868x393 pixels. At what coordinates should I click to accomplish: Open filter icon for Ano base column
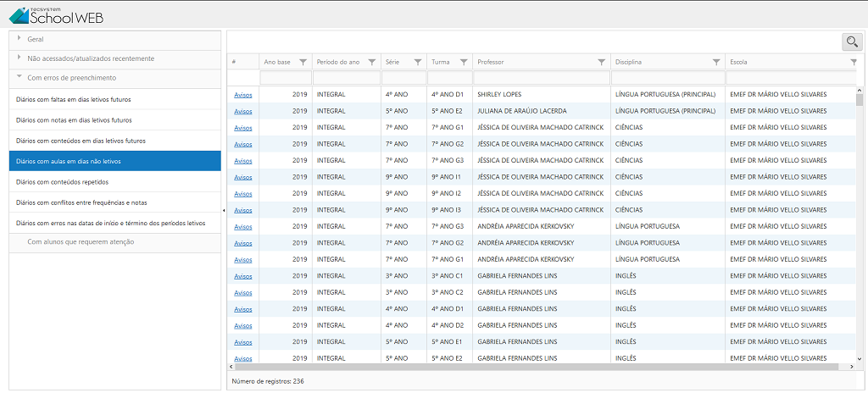pyautogui.click(x=303, y=62)
